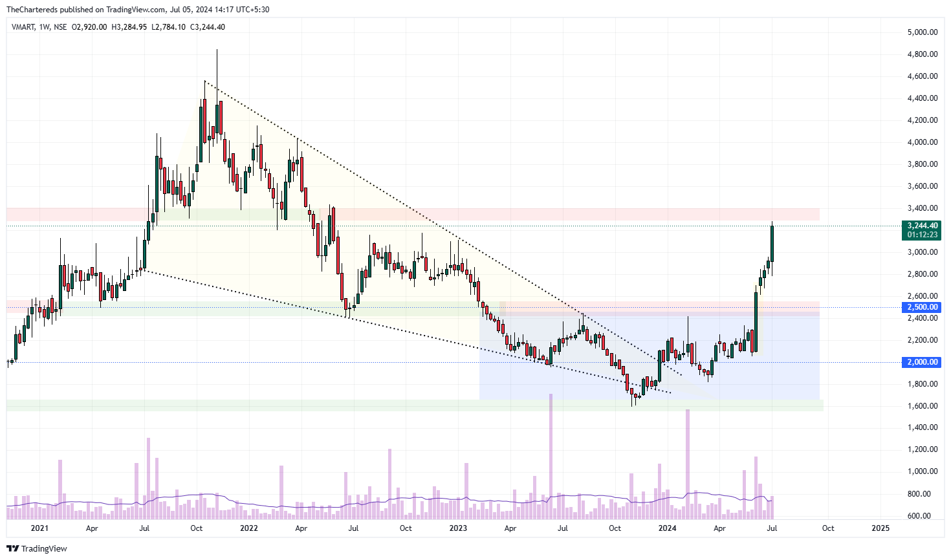Click the 1,200.00 price axis label
The width and height of the screenshot is (951, 560).
coord(923,449)
